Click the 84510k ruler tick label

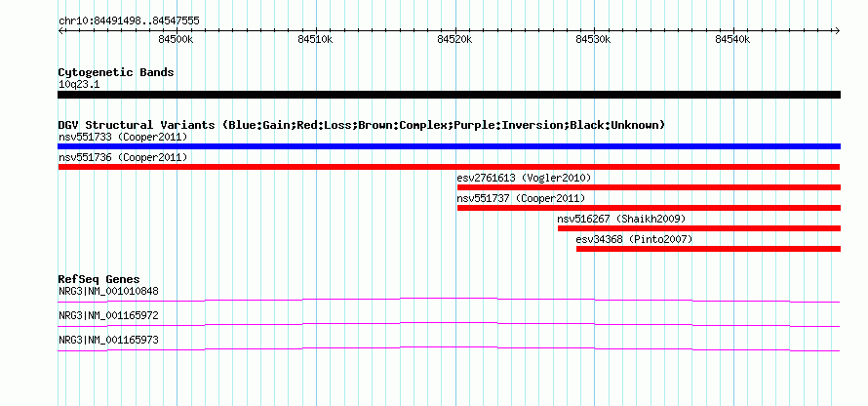pyautogui.click(x=315, y=39)
